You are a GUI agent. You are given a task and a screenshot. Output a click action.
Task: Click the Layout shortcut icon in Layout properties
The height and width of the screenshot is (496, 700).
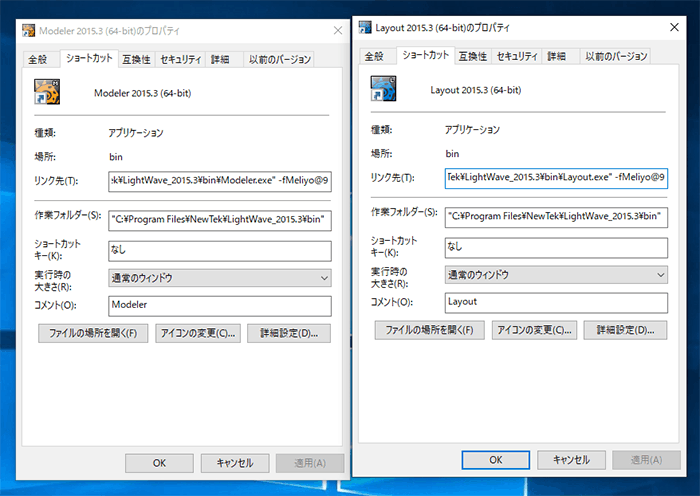(x=383, y=88)
